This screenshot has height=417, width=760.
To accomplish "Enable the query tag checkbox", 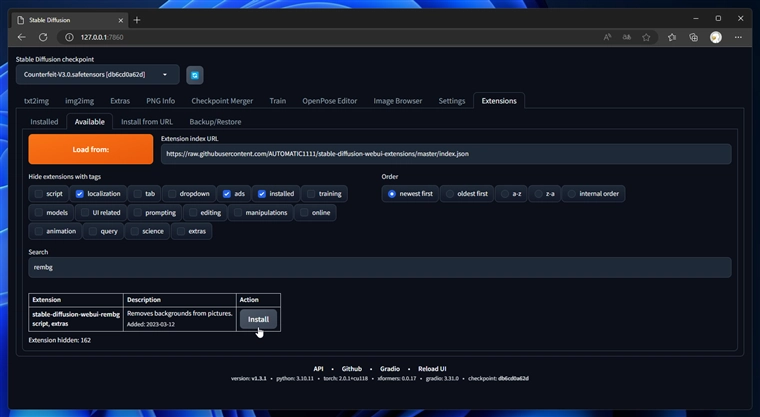I will pyautogui.click(x=93, y=231).
